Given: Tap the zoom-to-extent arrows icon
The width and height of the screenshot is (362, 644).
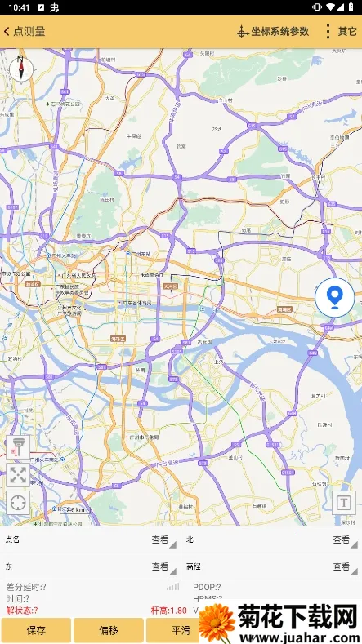Looking at the screenshot, I should 18,475.
